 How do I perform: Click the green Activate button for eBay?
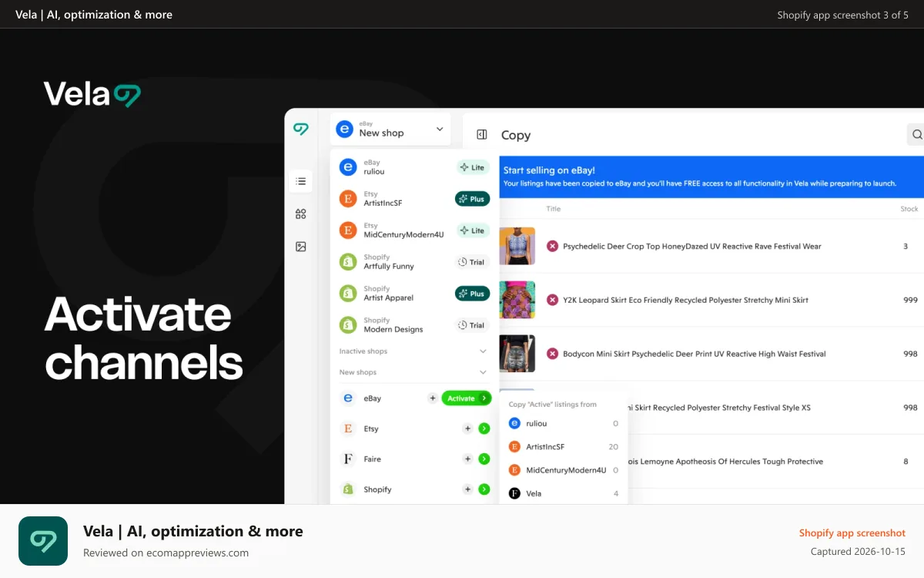(x=467, y=398)
